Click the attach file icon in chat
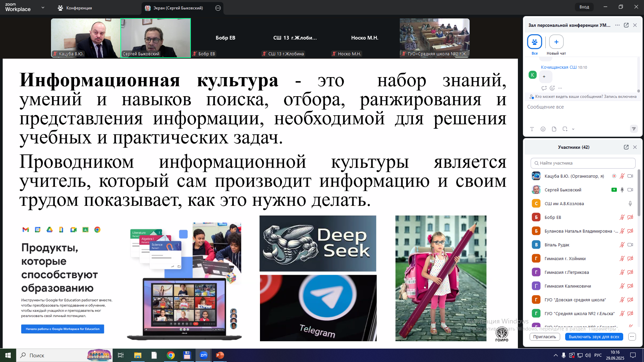This screenshot has height=362, width=644. (554, 129)
